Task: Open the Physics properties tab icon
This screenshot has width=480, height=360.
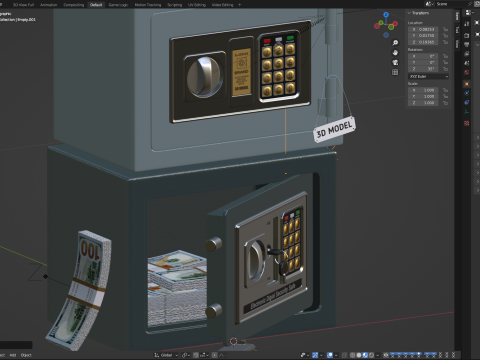Action: click(467, 93)
